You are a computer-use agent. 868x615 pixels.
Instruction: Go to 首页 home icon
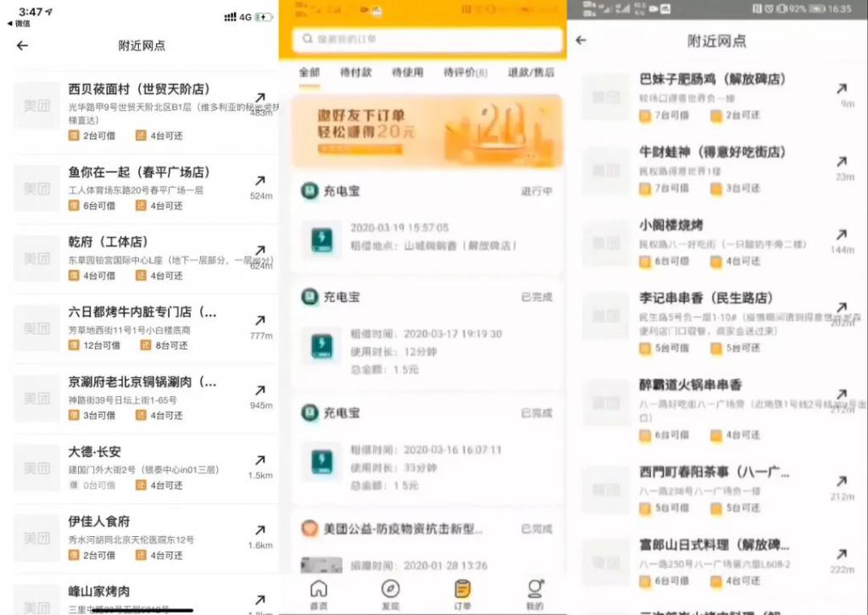pyautogui.click(x=319, y=592)
